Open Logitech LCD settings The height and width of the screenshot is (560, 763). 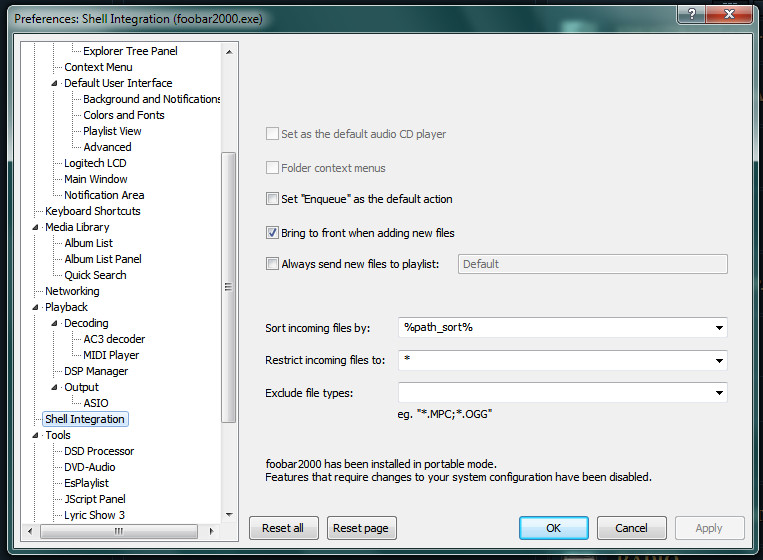point(95,163)
